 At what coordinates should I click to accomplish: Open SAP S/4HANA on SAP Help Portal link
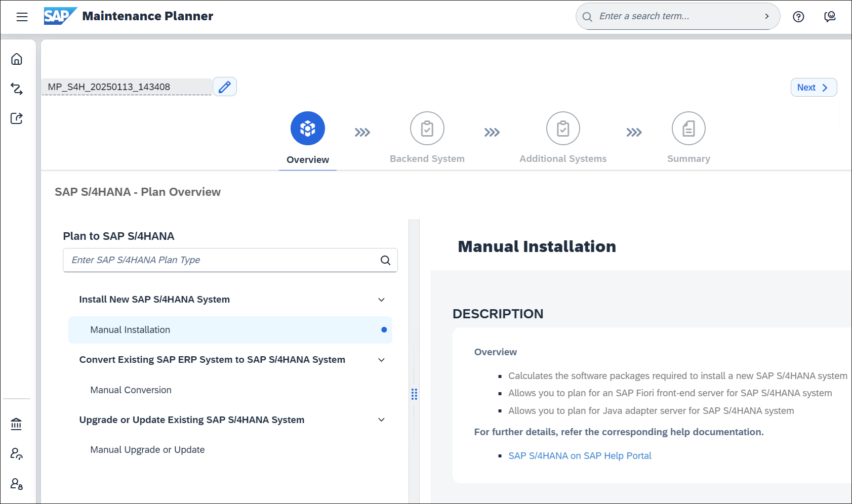pos(580,456)
